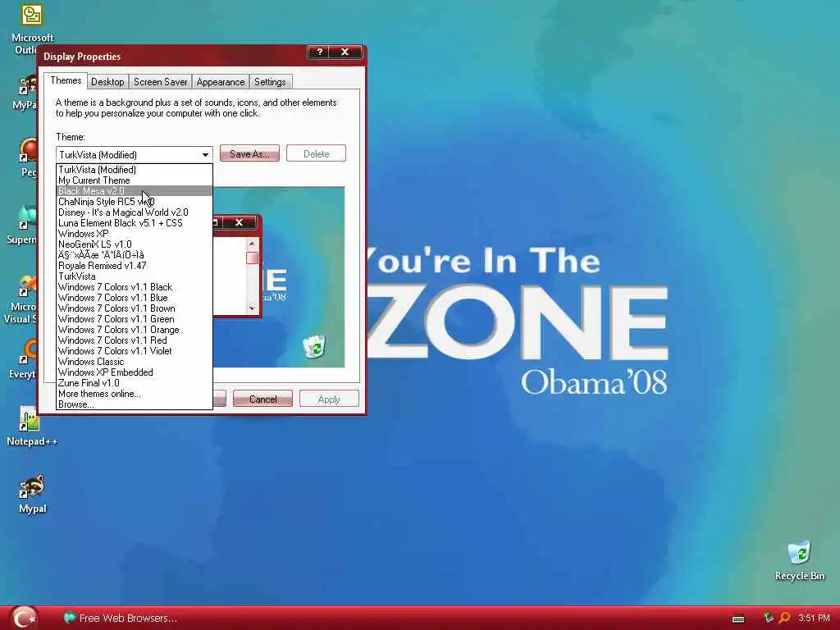Choose the Windows XP theme
840x630 pixels.
[135, 234]
